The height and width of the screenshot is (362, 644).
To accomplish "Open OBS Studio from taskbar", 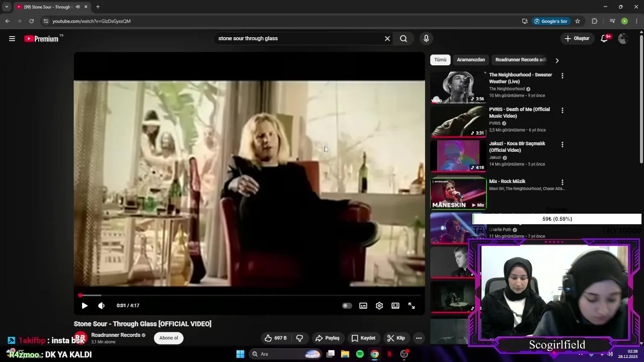I will 404,354.
